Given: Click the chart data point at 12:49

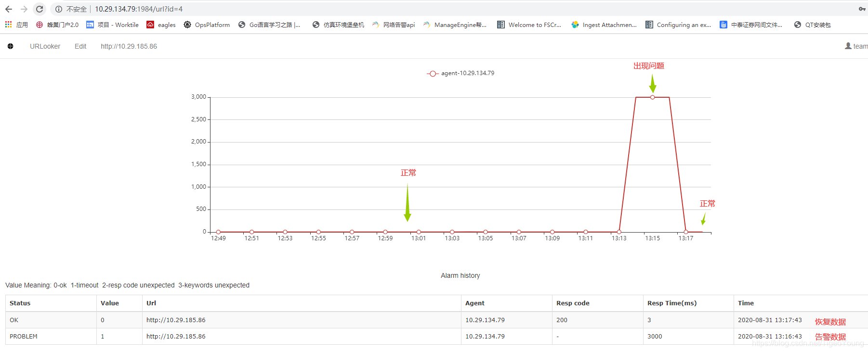Looking at the screenshot, I should tap(218, 232).
